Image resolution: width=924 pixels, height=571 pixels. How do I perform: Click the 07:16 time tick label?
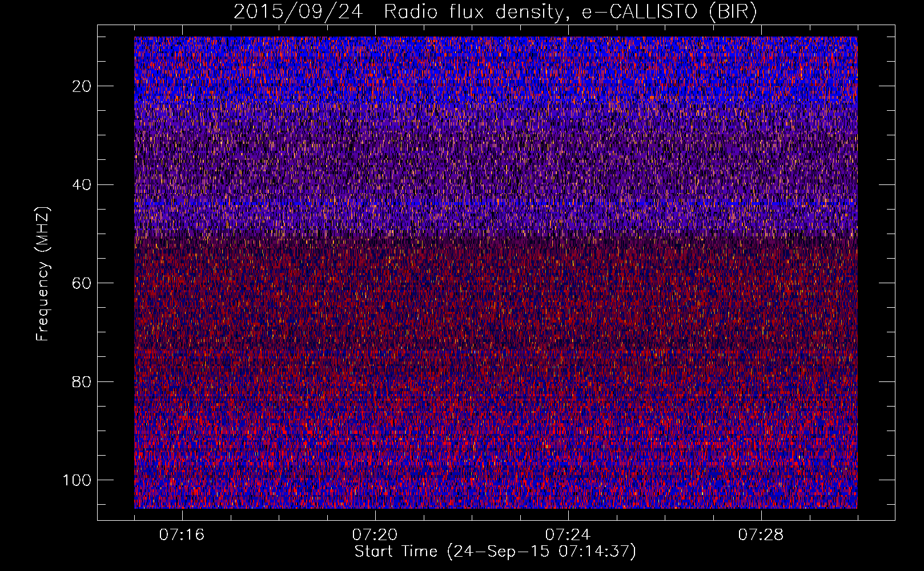click(182, 535)
